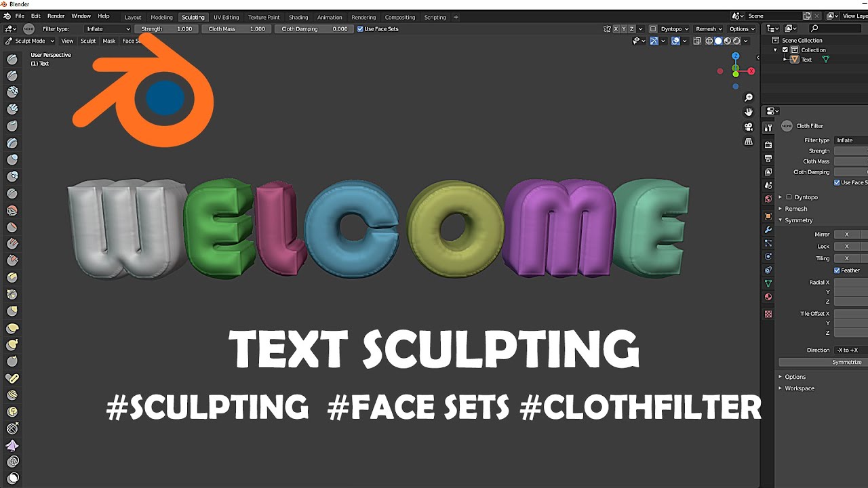
Task: Open the Filter type Inflate dropdown
Action: (108, 29)
